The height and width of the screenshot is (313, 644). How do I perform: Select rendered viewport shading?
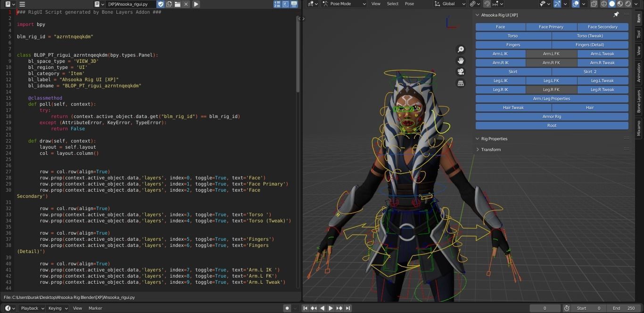click(628, 4)
